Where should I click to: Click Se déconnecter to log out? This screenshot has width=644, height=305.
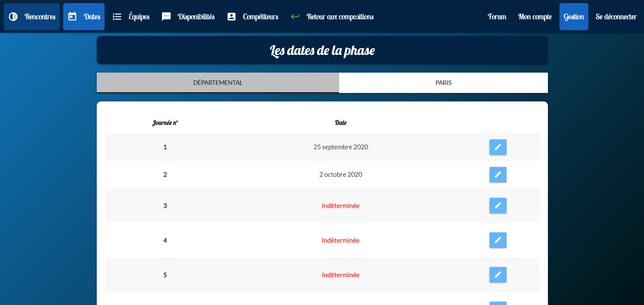tap(616, 17)
